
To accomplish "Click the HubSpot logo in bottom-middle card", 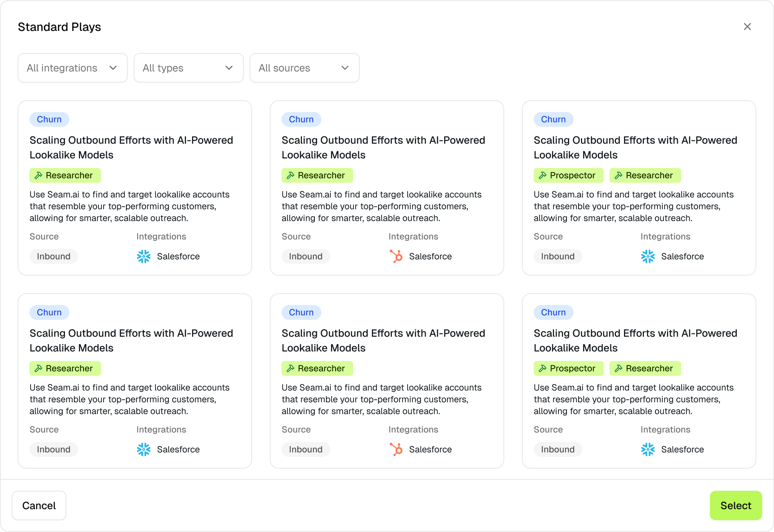I will pos(396,449).
